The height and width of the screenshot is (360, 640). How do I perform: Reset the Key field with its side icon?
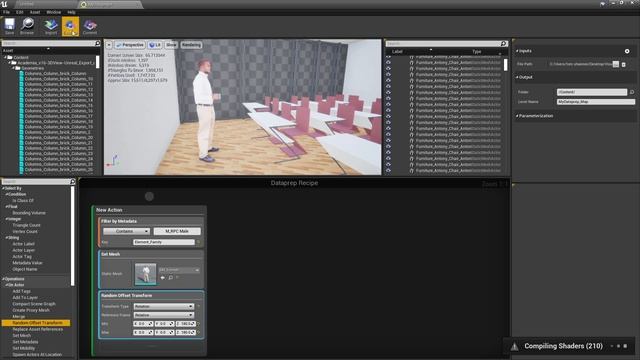click(198, 242)
